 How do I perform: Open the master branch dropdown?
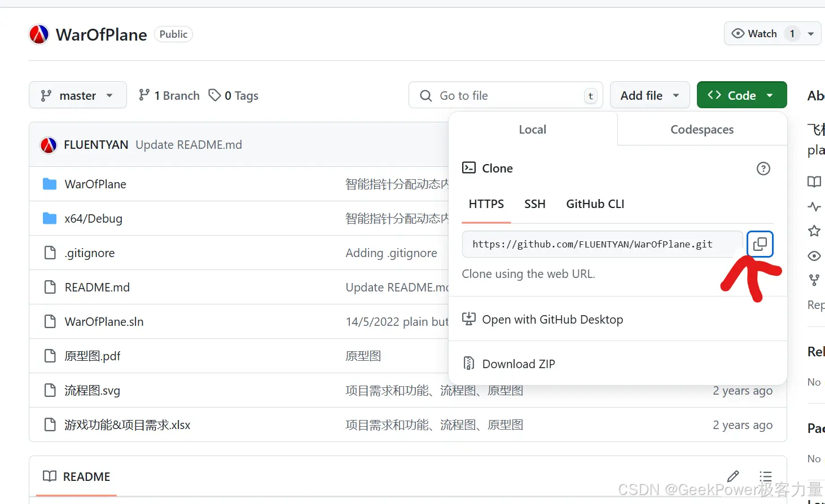[x=77, y=95]
